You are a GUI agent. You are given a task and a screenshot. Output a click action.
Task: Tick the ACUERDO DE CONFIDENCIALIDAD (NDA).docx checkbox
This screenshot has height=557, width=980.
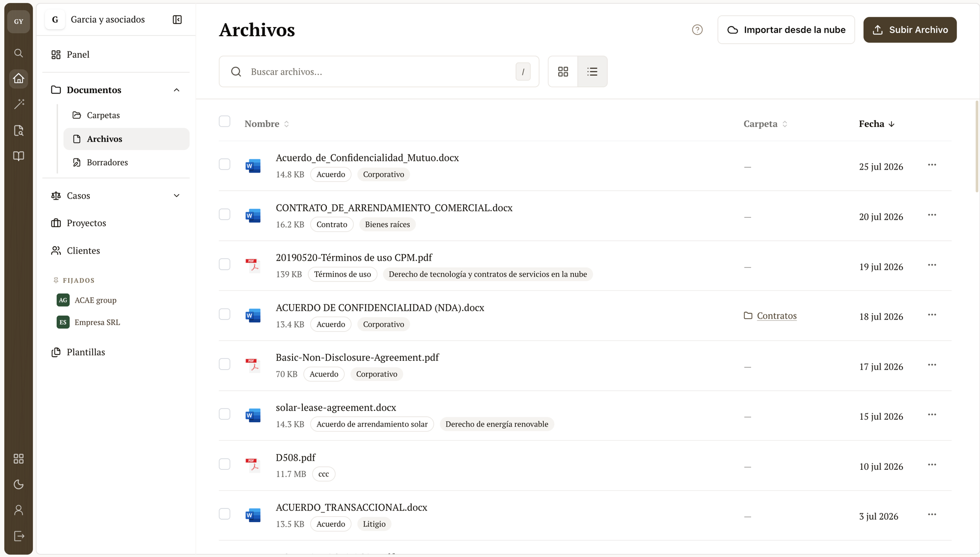click(x=224, y=314)
